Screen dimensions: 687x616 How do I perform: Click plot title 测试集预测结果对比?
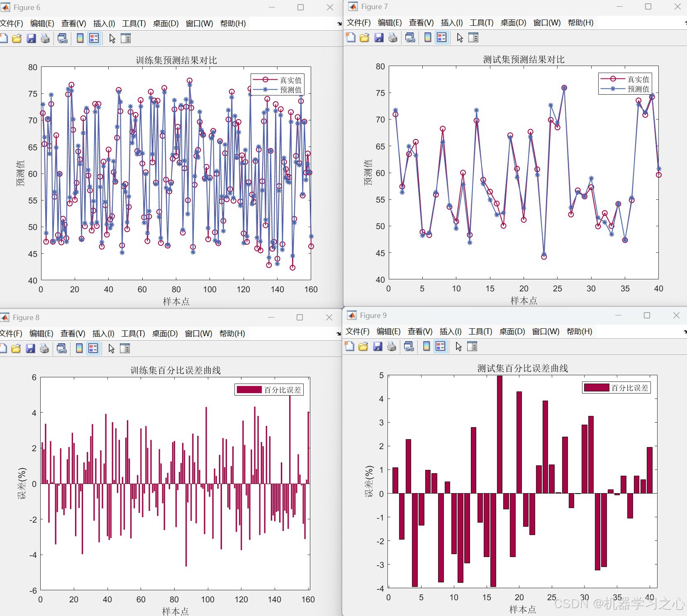524,59
